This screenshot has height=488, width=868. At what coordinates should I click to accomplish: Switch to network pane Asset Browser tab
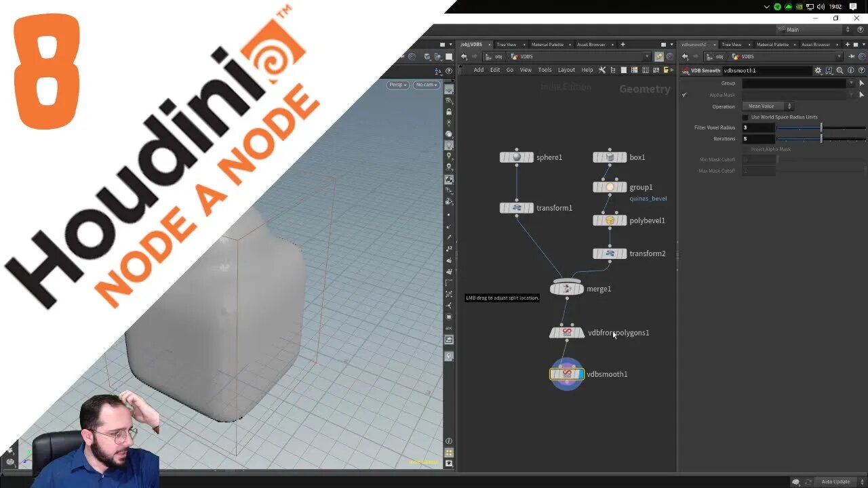click(x=591, y=45)
